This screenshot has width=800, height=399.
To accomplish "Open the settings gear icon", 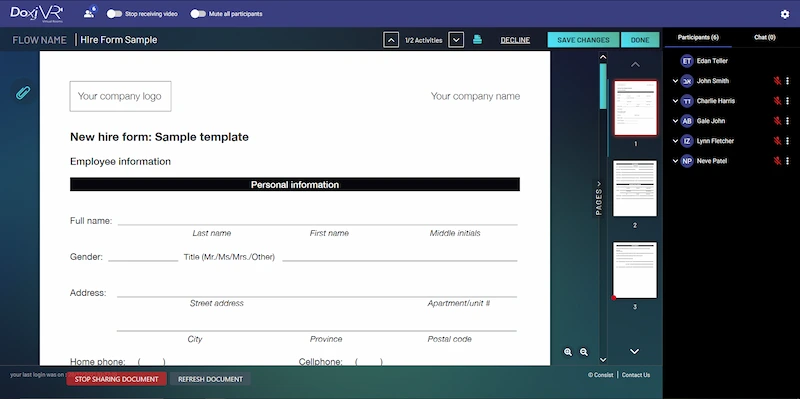I will (x=785, y=14).
